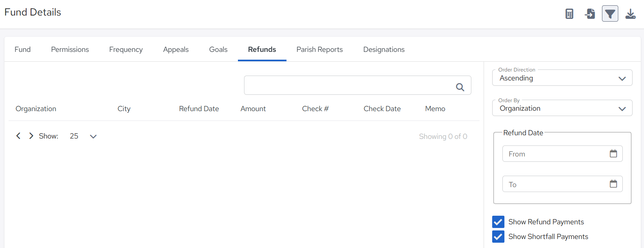Open the Order By dropdown
Screen dimensions: 644x248
coord(562,108)
